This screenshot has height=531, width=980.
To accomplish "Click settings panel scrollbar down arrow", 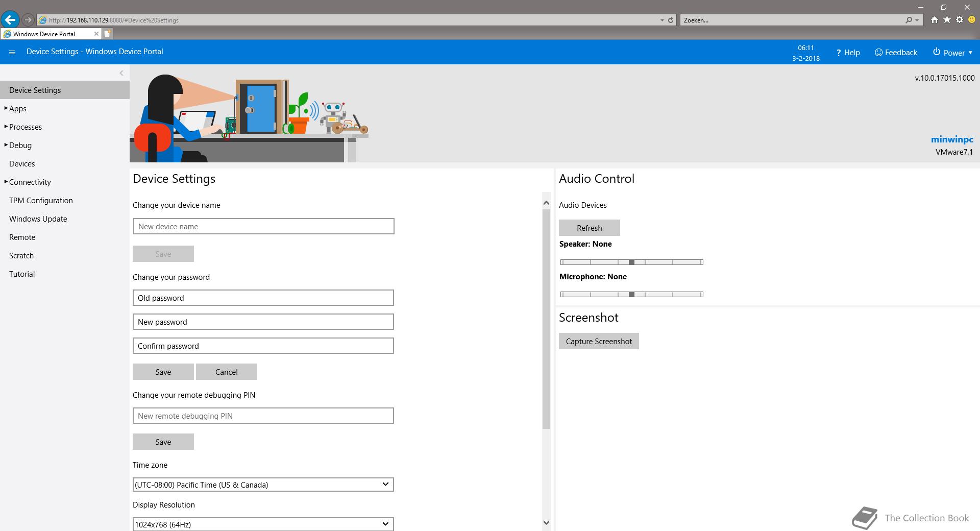I will [546, 522].
